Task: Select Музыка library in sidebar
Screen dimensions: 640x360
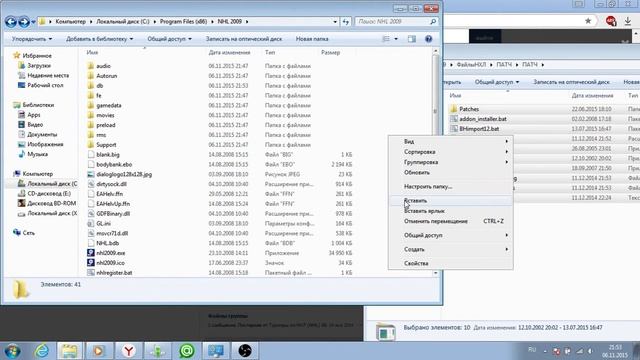Action: coord(38,154)
